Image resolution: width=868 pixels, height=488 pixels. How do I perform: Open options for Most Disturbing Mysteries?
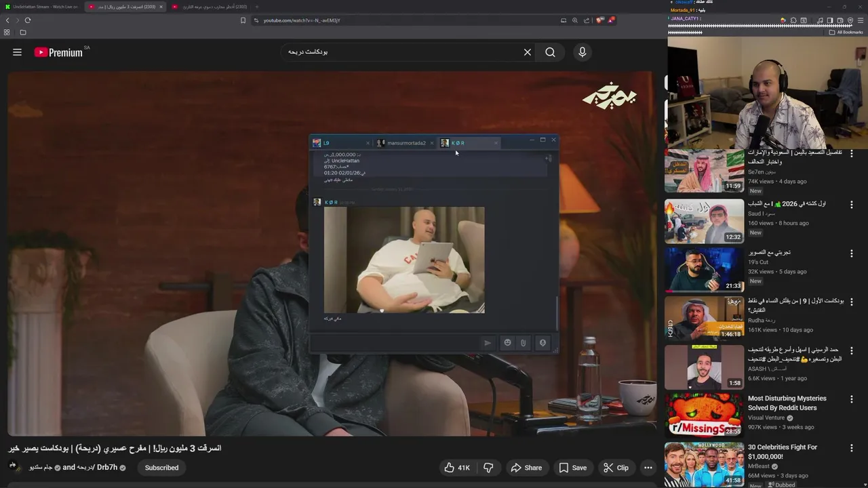pyautogui.click(x=852, y=400)
